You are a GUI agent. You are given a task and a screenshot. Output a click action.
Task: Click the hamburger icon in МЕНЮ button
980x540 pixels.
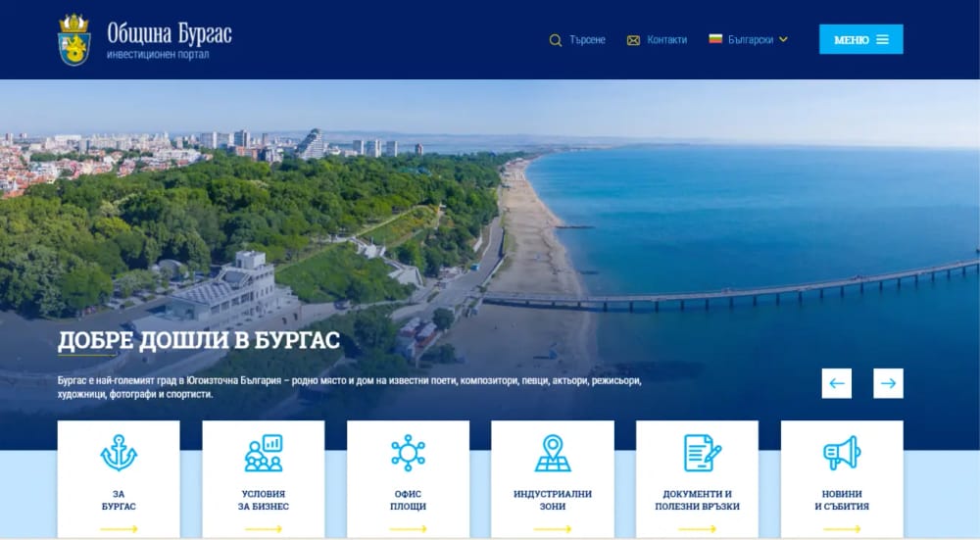click(883, 39)
